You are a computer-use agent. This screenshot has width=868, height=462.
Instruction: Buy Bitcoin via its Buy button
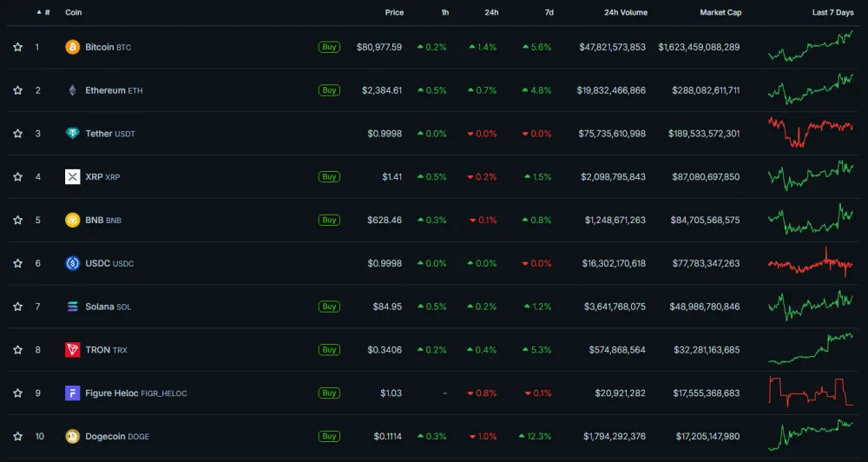[329, 47]
